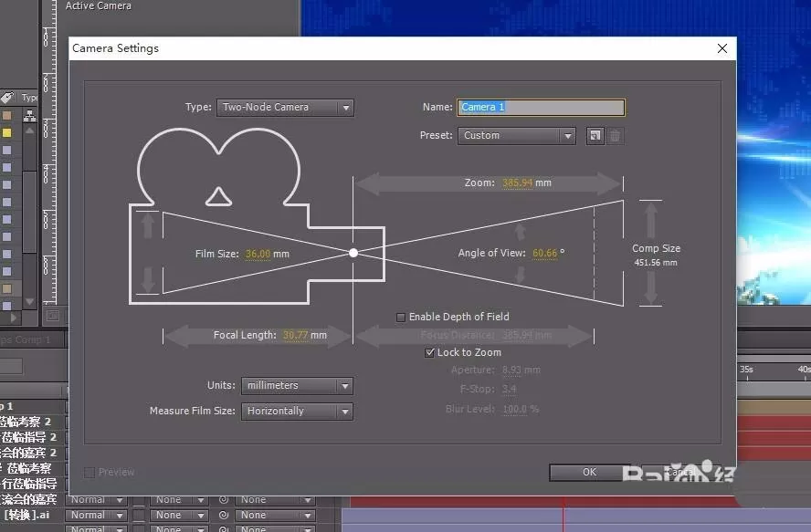The height and width of the screenshot is (532, 811).
Task: Select layer 行莅临指导 in timeline
Action: coord(28,484)
